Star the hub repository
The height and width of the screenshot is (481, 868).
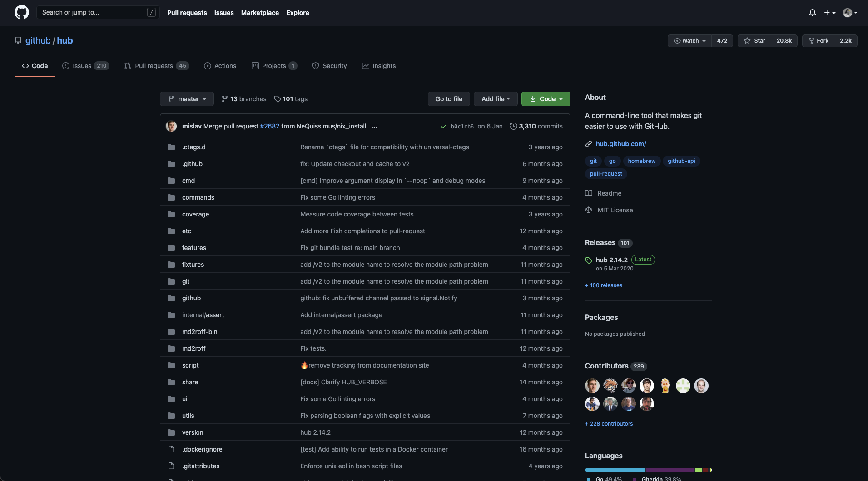(x=754, y=41)
